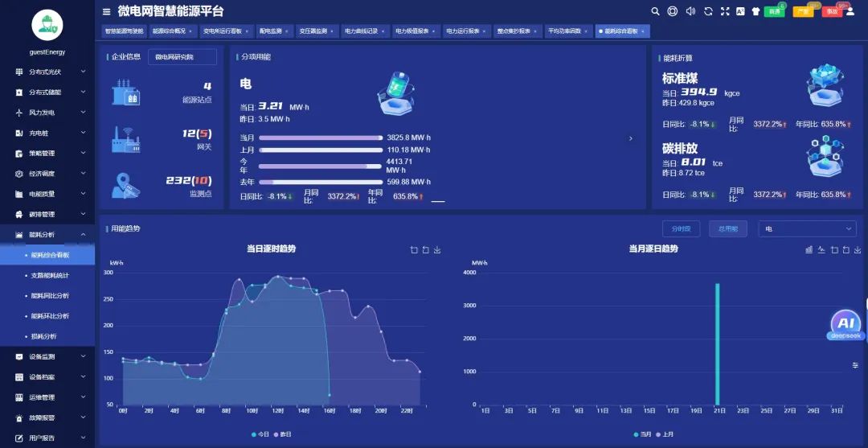Image resolution: width=868 pixels, height=448 pixels.
Task: Open the red 事故 alarm badge
Action: (x=832, y=11)
